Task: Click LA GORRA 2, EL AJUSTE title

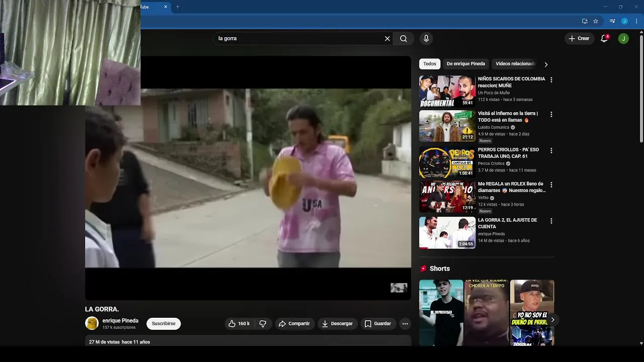Action: coord(507,223)
